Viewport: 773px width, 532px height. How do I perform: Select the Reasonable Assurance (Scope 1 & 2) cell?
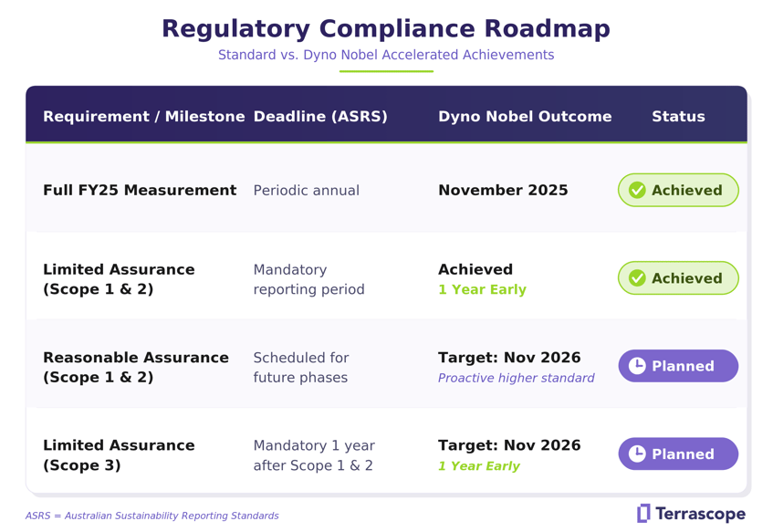pyautogui.click(x=136, y=367)
